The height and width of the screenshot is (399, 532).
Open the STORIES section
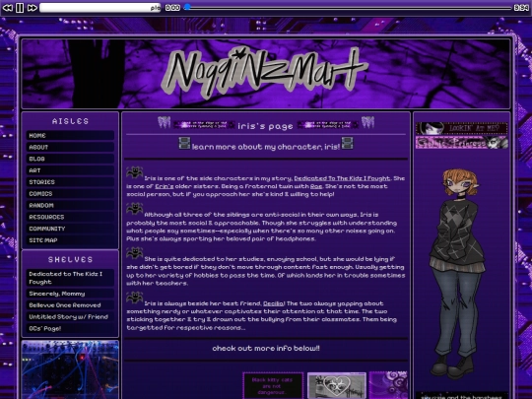[70, 182]
